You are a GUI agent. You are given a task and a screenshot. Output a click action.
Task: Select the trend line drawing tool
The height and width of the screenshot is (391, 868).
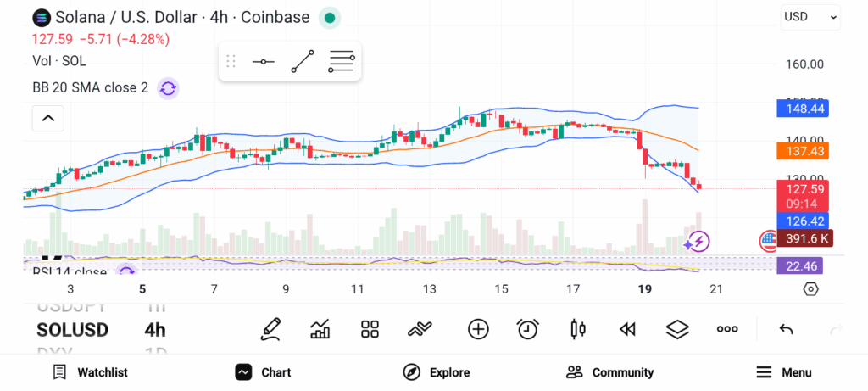(x=302, y=62)
